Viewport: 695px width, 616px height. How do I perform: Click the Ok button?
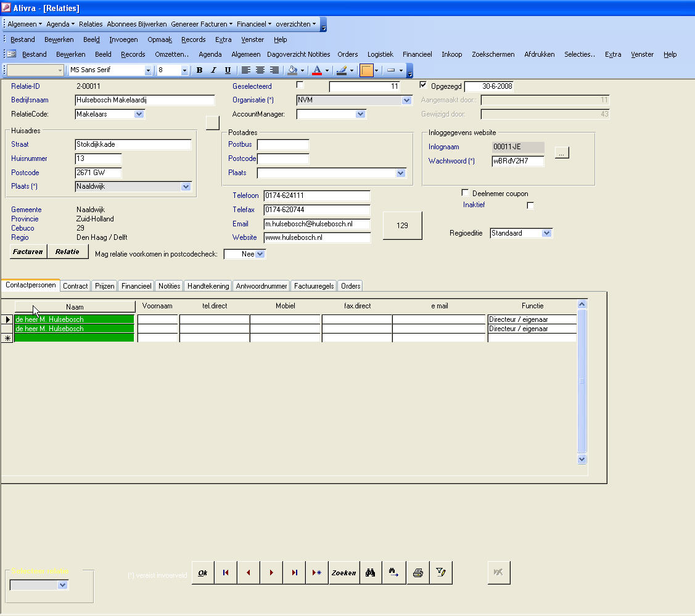(x=202, y=573)
